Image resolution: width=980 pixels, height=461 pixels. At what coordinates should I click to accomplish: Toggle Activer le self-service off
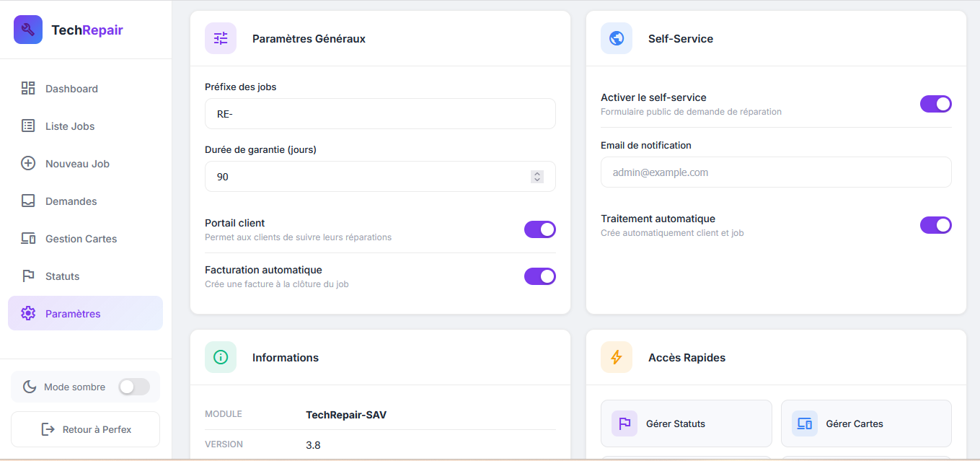pyautogui.click(x=935, y=104)
